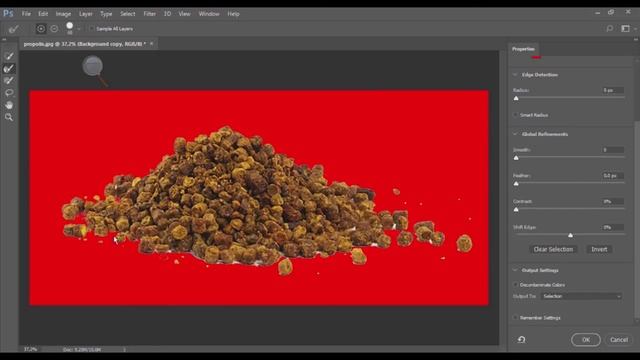The width and height of the screenshot is (640, 360).
Task: Collapse the Output Settings section
Action: point(515,270)
